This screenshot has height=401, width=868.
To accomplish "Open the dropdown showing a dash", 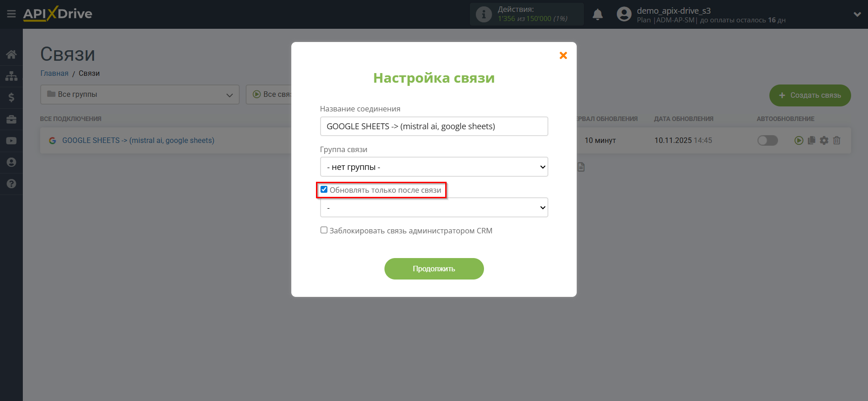I will tap(434, 207).
